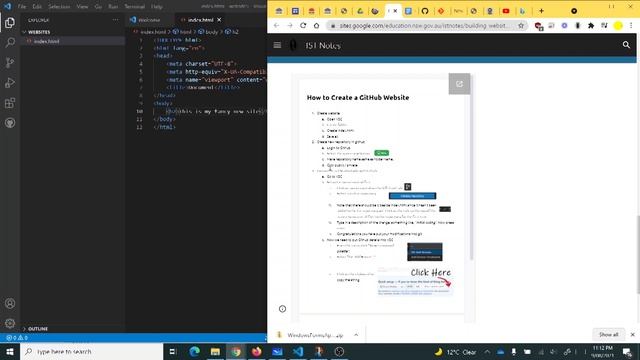Open Accounts menu in VS Code activity bar
Viewport: 640px width, 360px height.
tap(10, 303)
